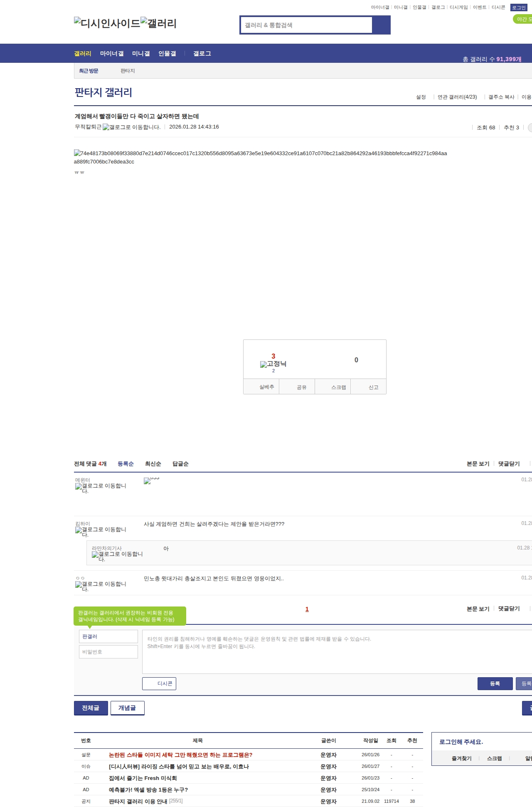Click the downvote count 0
Screen dimensions: 532x807
coord(356,360)
